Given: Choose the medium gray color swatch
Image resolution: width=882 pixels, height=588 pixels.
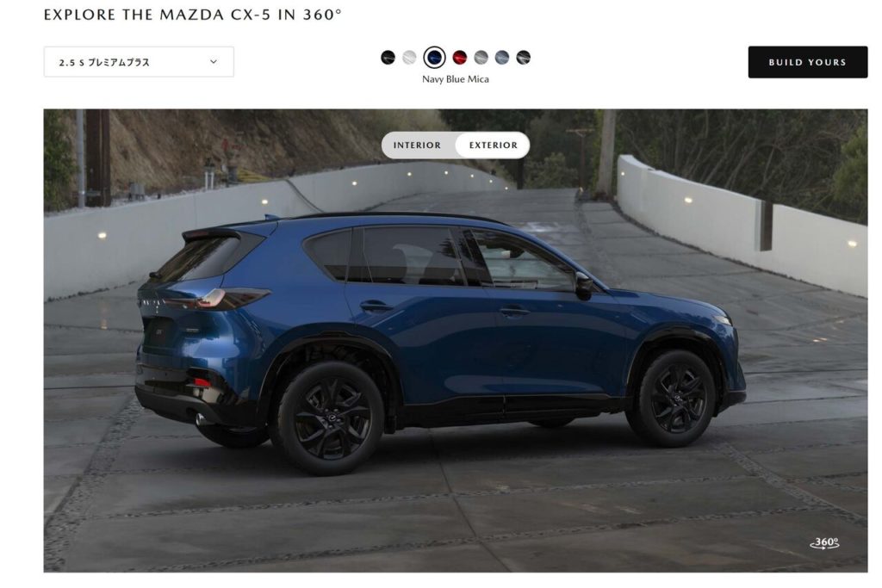Looking at the screenshot, I should (x=481, y=58).
